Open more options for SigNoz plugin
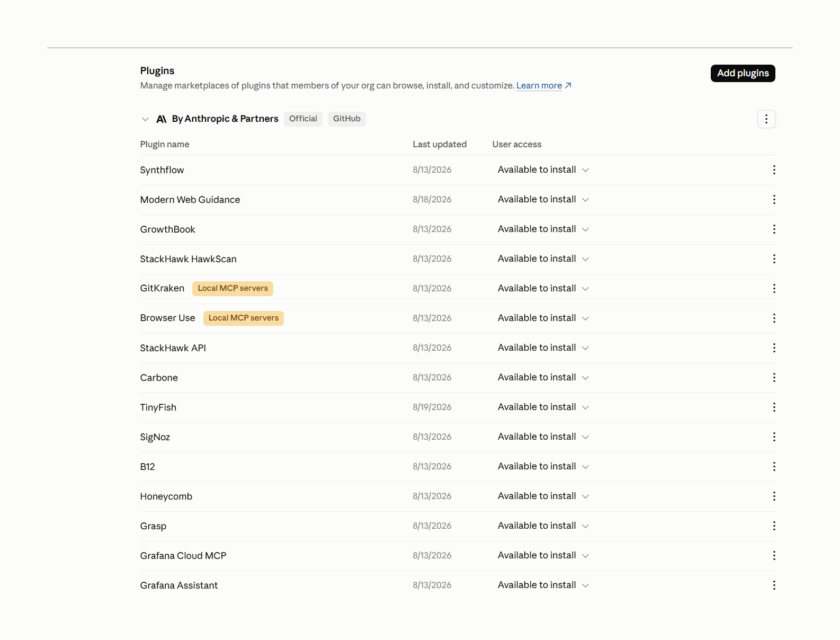 [x=774, y=437]
